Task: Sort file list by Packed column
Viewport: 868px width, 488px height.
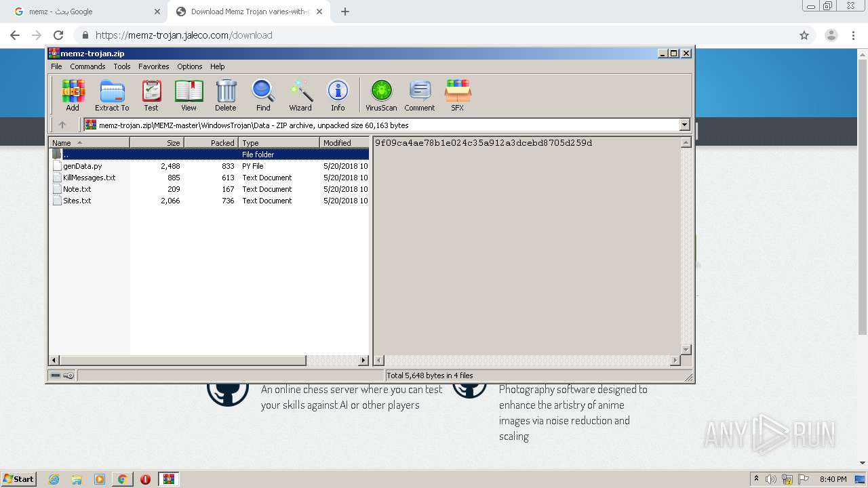Action: point(211,143)
